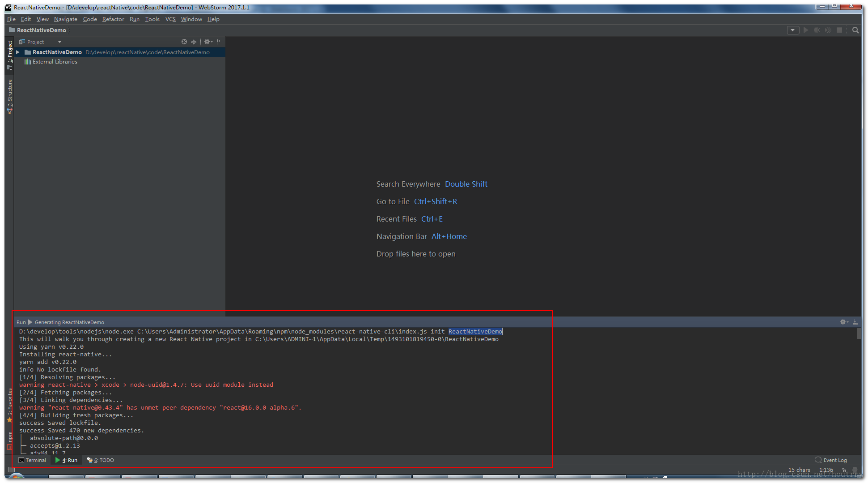Open the run configuration dropdown
Screen dimensions: 868x483
[793, 30]
